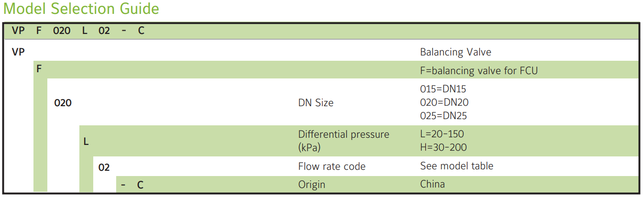The height and width of the screenshot is (199, 644).
Task: Click the 02 code beside Flow rate code
Action: [104, 167]
